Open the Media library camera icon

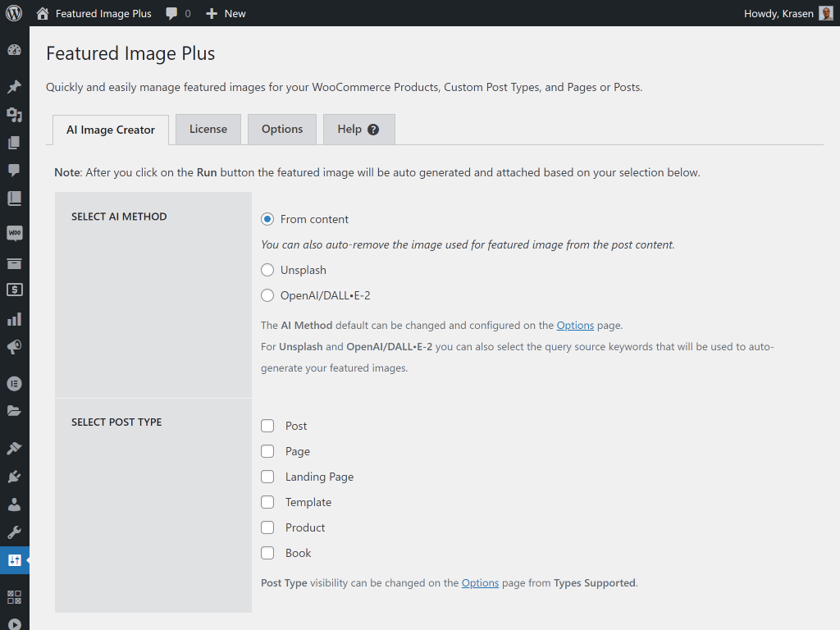click(15, 115)
